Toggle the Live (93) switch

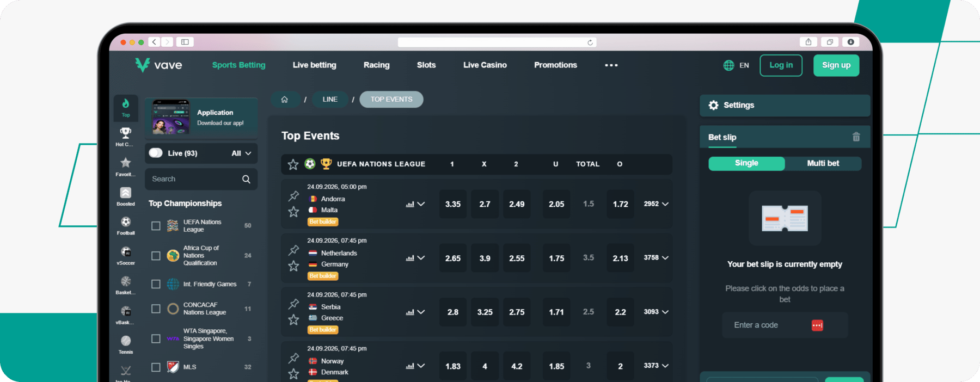pyautogui.click(x=156, y=153)
